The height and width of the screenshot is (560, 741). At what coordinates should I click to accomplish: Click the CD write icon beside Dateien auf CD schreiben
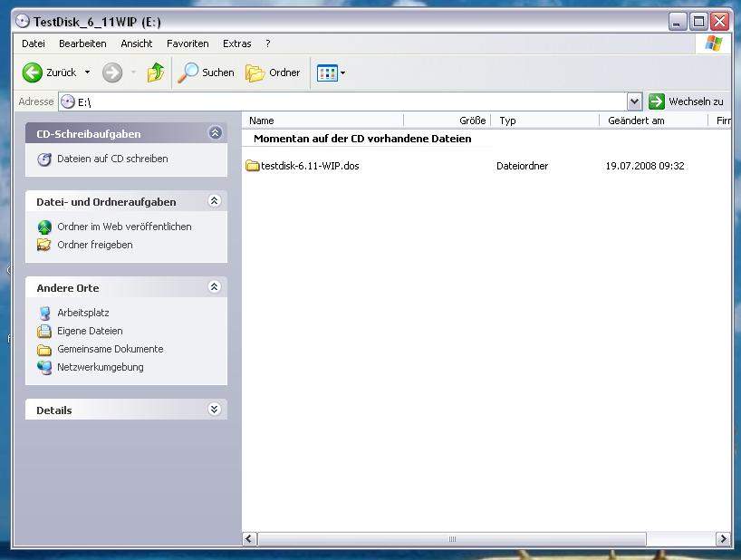click(44, 159)
